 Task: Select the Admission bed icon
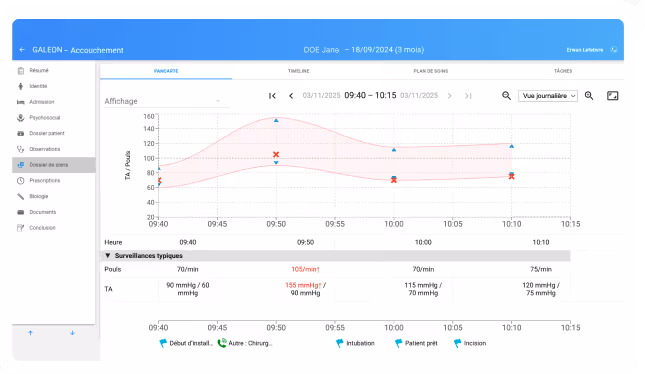tap(21, 102)
